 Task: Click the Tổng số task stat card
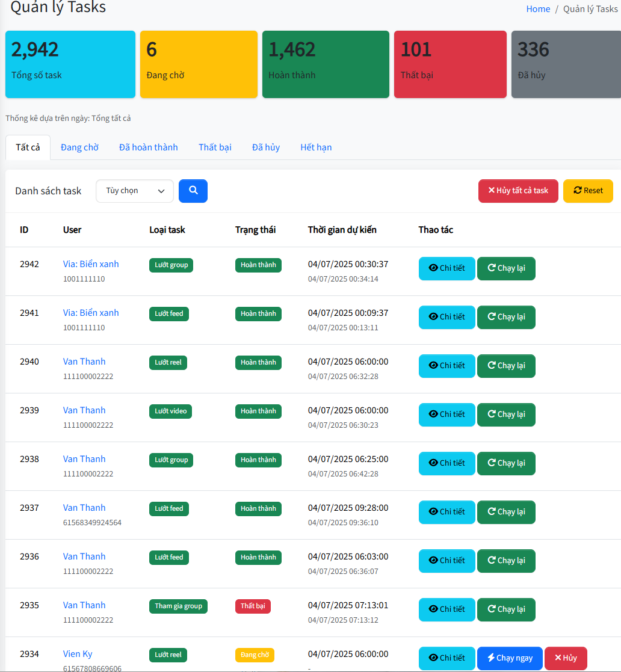tap(70, 64)
